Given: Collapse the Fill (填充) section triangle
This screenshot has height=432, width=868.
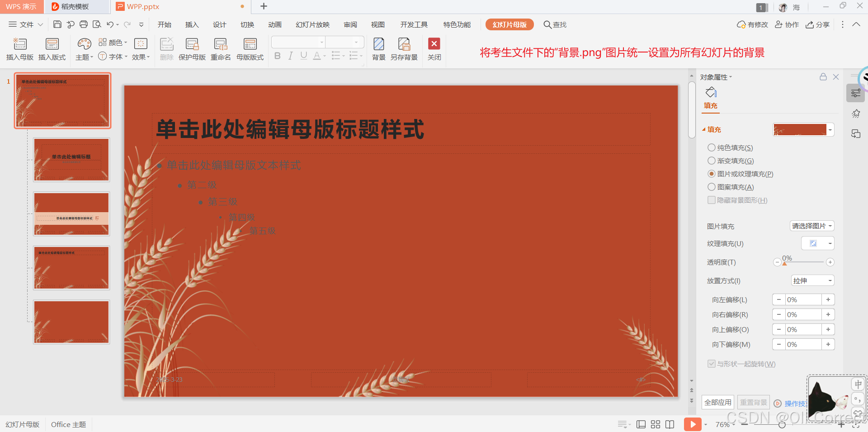Looking at the screenshot, I should [703, 130].
